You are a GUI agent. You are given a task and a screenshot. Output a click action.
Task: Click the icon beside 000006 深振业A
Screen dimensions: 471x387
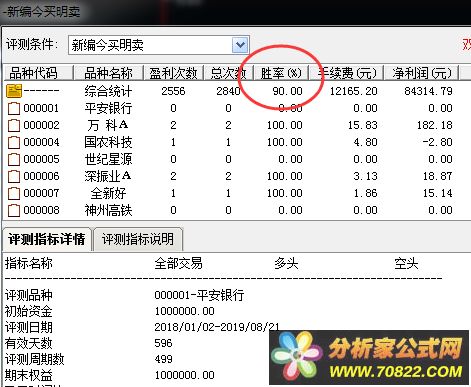click(14, 176)
